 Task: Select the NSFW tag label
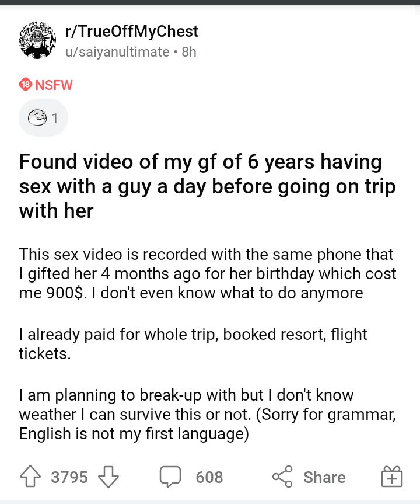pyautogui.click(x=54, y=85)
